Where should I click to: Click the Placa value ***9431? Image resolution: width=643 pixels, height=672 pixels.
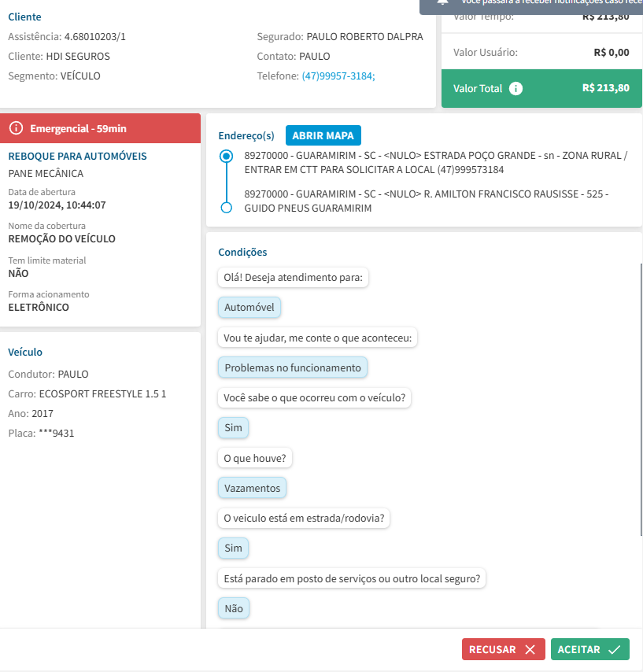tap(56, 434)
